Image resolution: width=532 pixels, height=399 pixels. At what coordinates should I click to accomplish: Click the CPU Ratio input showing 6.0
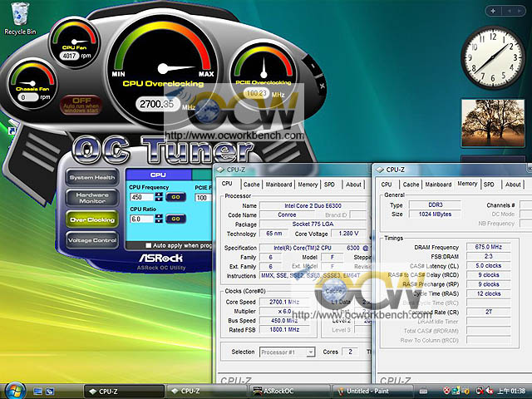(142, 219)
